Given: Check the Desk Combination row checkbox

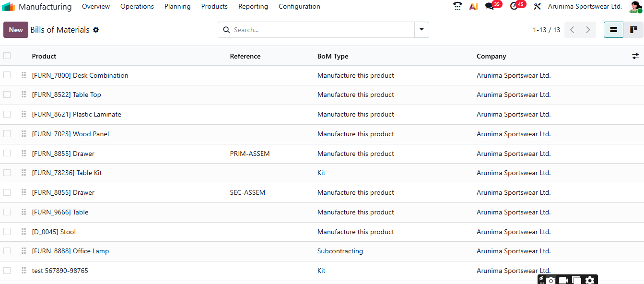Looking at the screenshot, I should pos(7,75).
